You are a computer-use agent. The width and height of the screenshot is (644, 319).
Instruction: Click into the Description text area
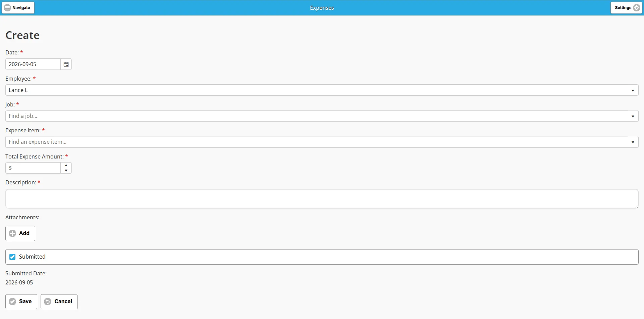click(322, 199)
